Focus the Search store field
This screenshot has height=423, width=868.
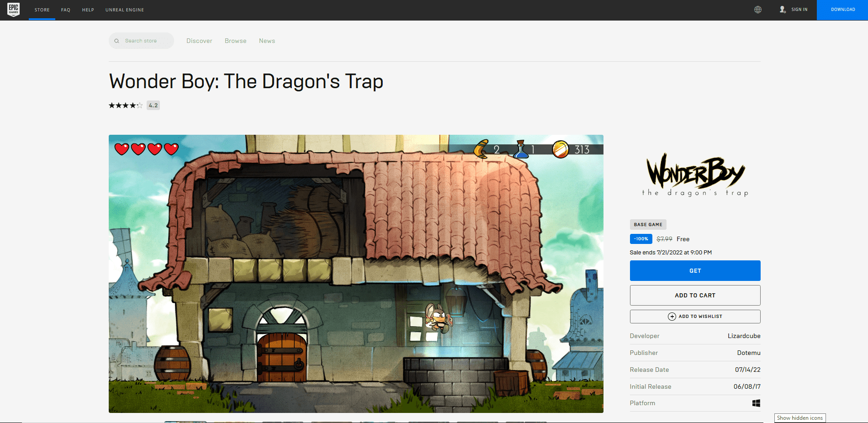pyautogui.click(x=141, y=41)
